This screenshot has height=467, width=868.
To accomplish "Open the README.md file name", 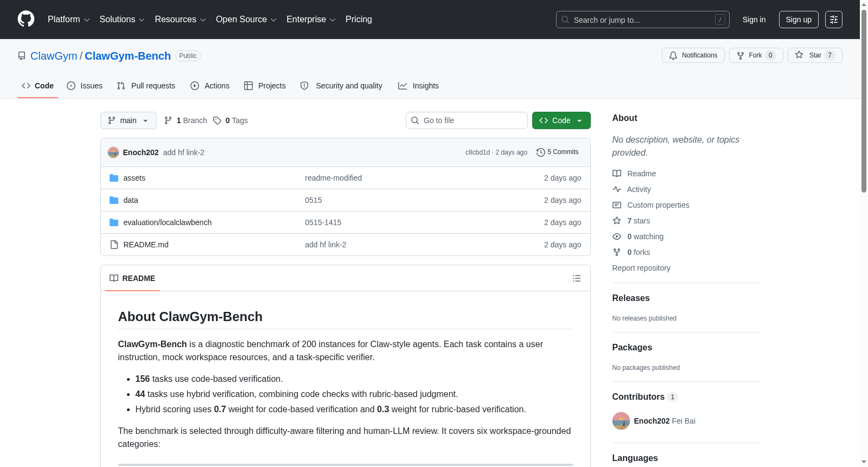I will pos(146,245).
